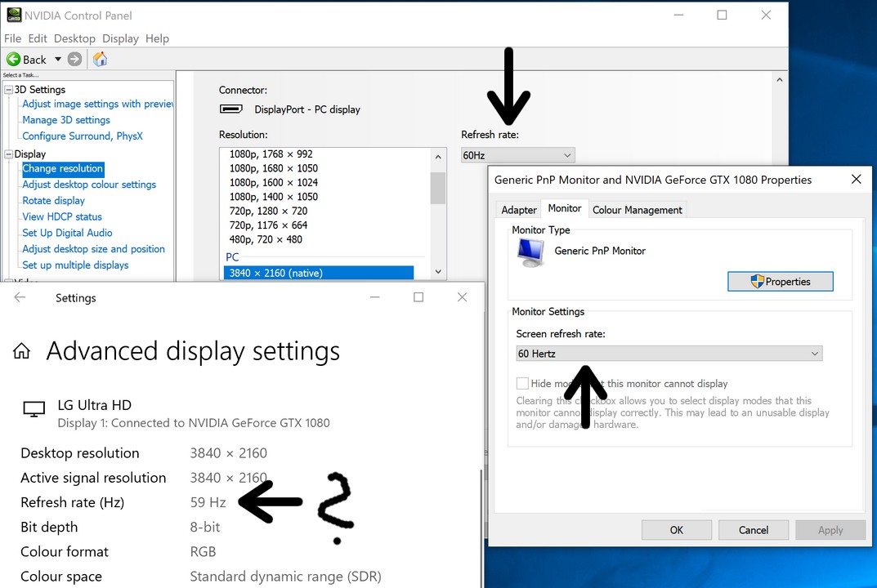The height and width of the screenshot is (588, 877).
Task: Click Cancel in the Properties dialog
Action: (753, 530)
